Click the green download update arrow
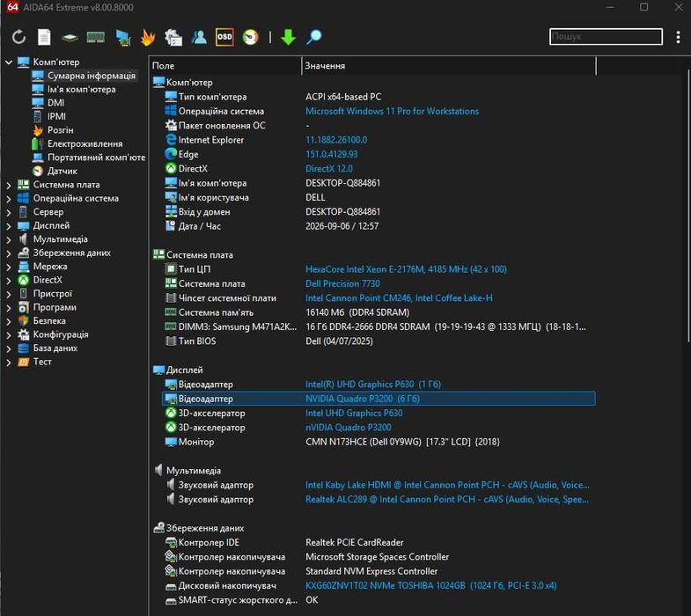This screenshot has width=691, height=616. pos(288,37)
